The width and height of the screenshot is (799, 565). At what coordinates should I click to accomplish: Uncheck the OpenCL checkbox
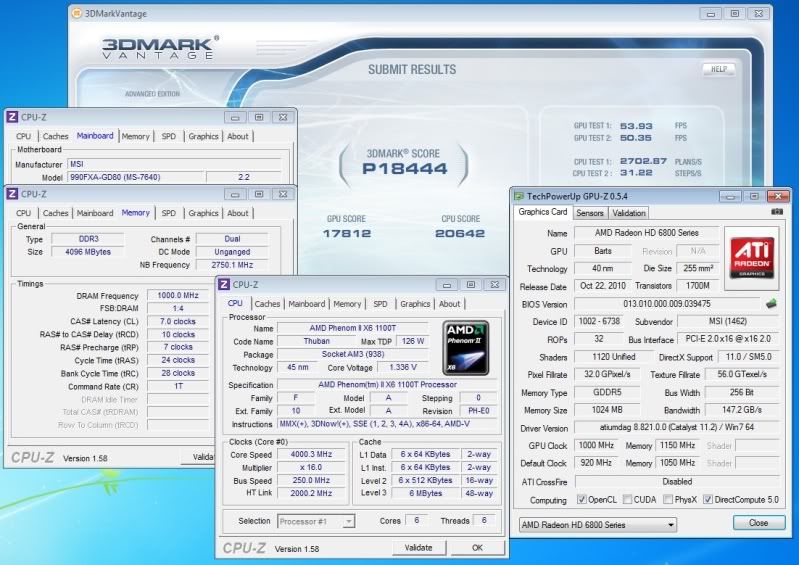tap(582, 500)
